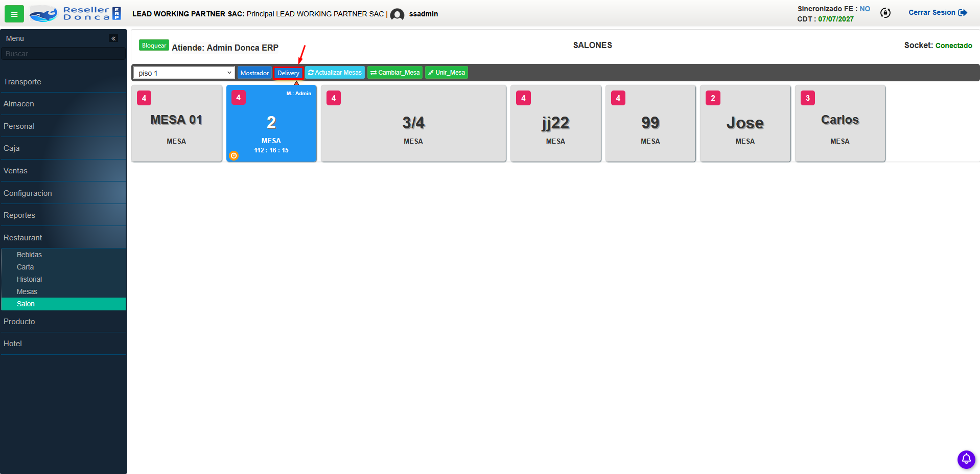Click the Delivery button
This screenshot has height=474, width=980.
288,73
